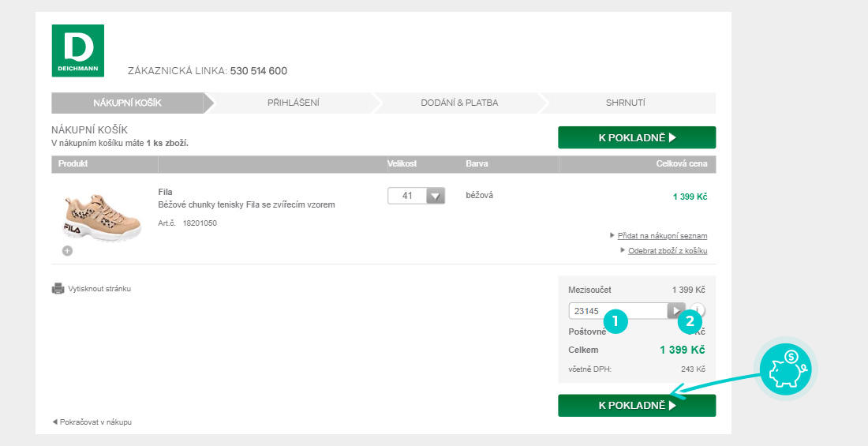Go to the Shrnutí step

626,103
